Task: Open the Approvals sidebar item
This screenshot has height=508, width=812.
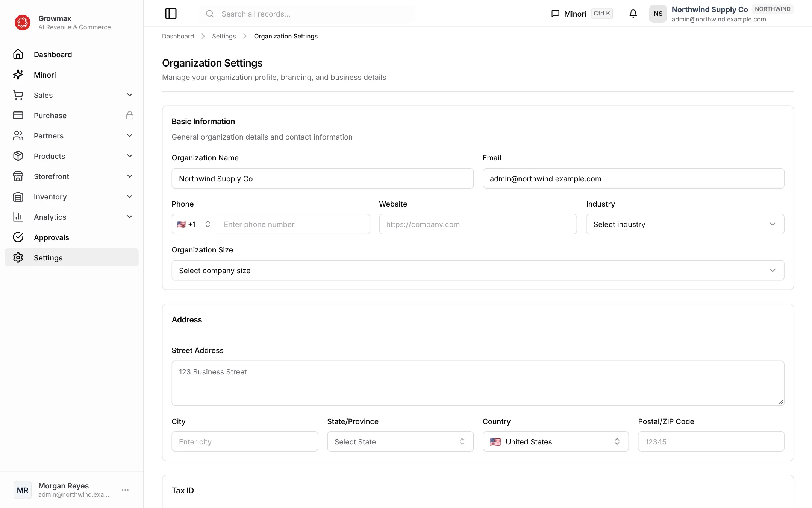Action: coord(71,237)
